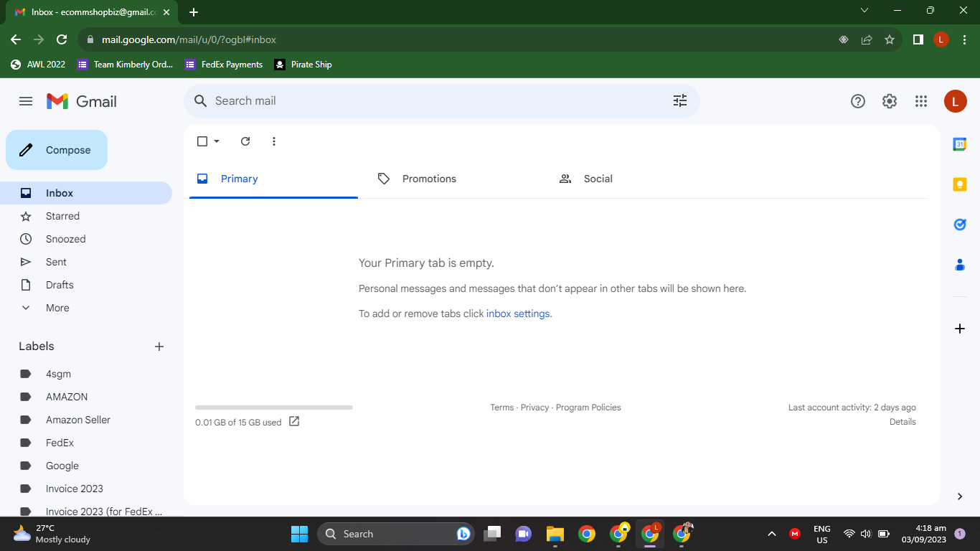980x551 pixels.
Task: Click the Windows taskbar Search box
Action: (x=396, y=534)
